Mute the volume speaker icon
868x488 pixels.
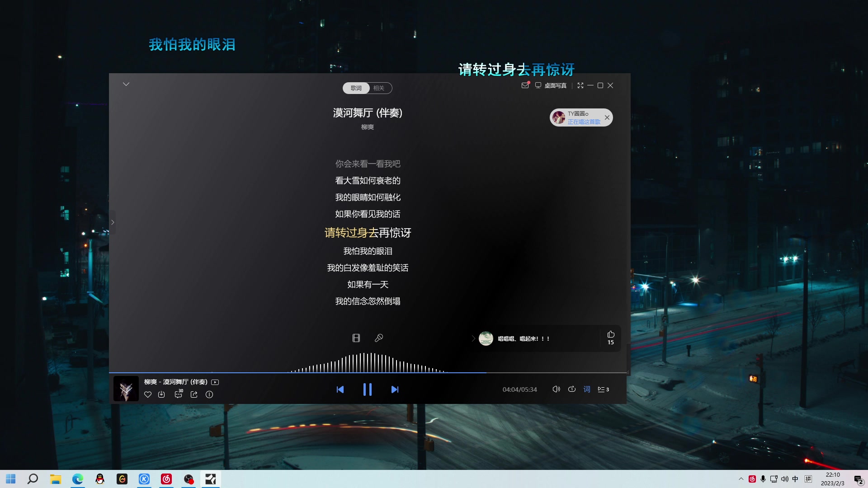pyautogui.click(x=556, y=389)
